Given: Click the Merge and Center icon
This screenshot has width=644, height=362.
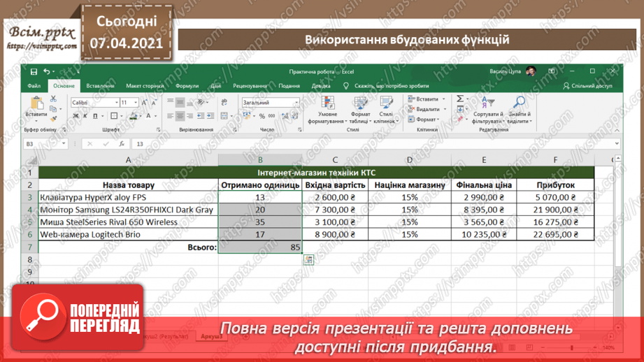Looking at the screenshot, I should click(x=224, y=116).
